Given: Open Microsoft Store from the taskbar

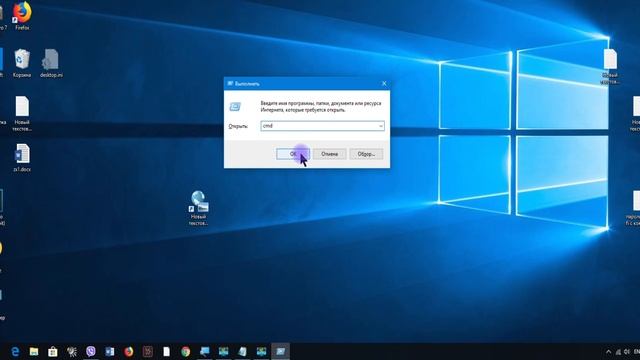Looking at the screenshot, I should (x=53, y=351).
